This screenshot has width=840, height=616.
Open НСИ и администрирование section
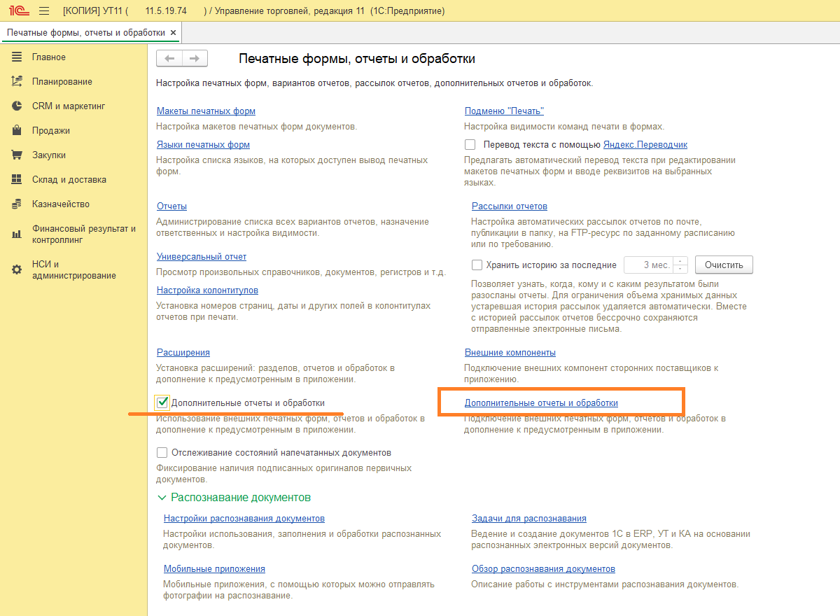click(x=74, y=270)
